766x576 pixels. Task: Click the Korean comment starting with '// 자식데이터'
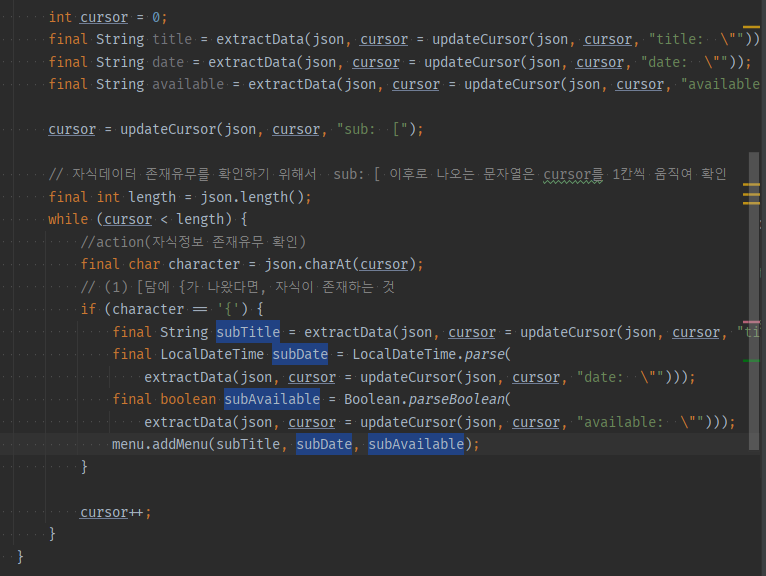tap(387, 174)
